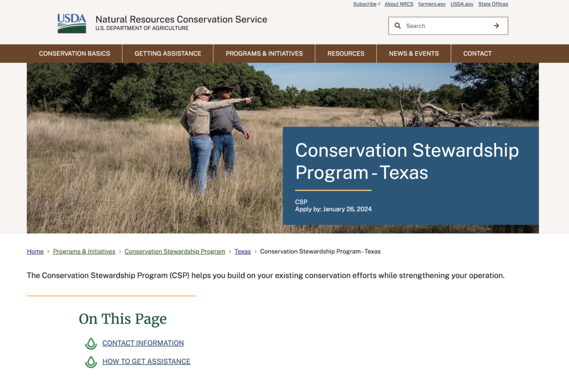Open the News & Events section
This screenshot has height=392, width=569.
[413, 53]
